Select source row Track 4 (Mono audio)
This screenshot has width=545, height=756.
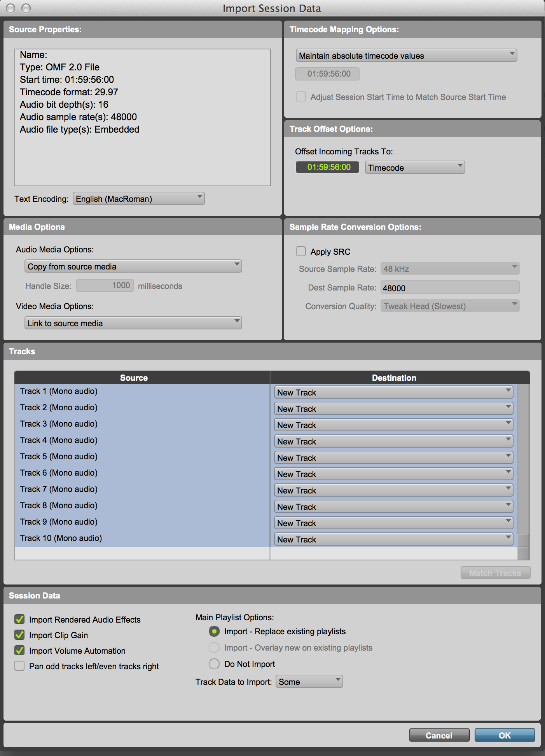[142, 441]
